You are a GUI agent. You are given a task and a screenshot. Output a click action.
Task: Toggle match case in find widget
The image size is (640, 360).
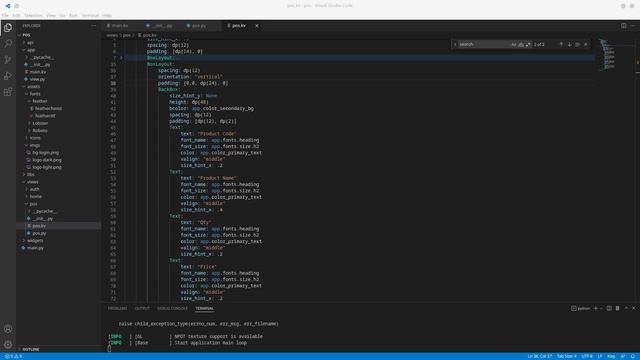513,44
